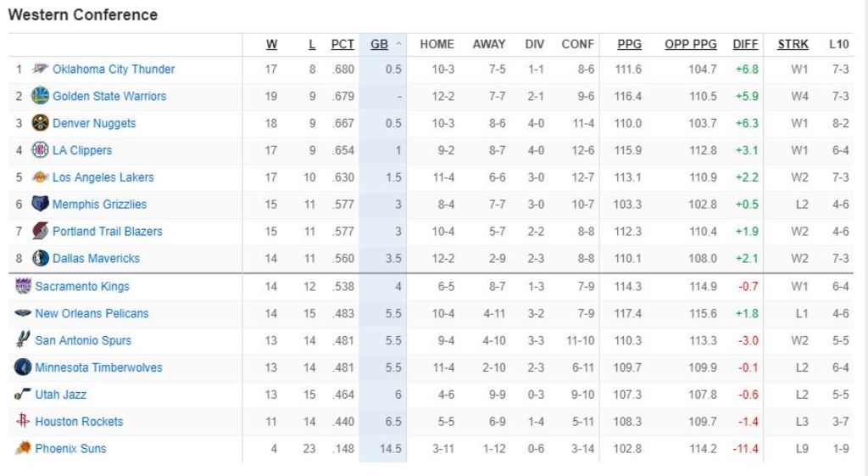This screenshot has width=868, height=476.
Task: Sort by OPP PPG header
Action: (690, 44)
